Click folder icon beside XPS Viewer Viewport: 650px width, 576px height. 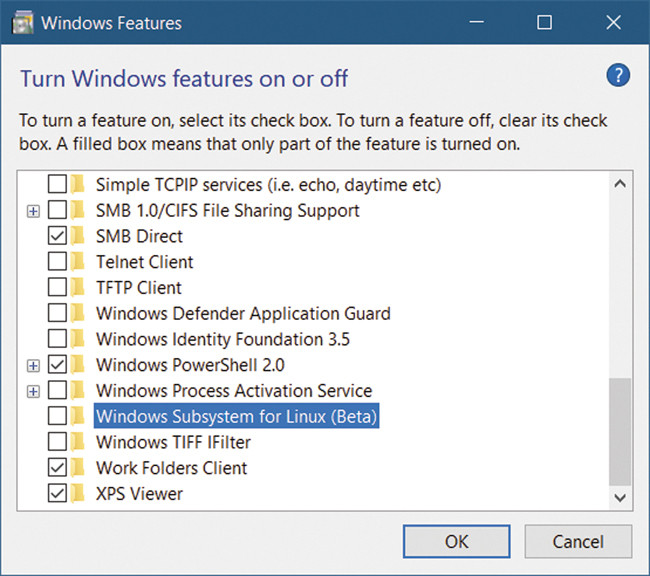79,494
